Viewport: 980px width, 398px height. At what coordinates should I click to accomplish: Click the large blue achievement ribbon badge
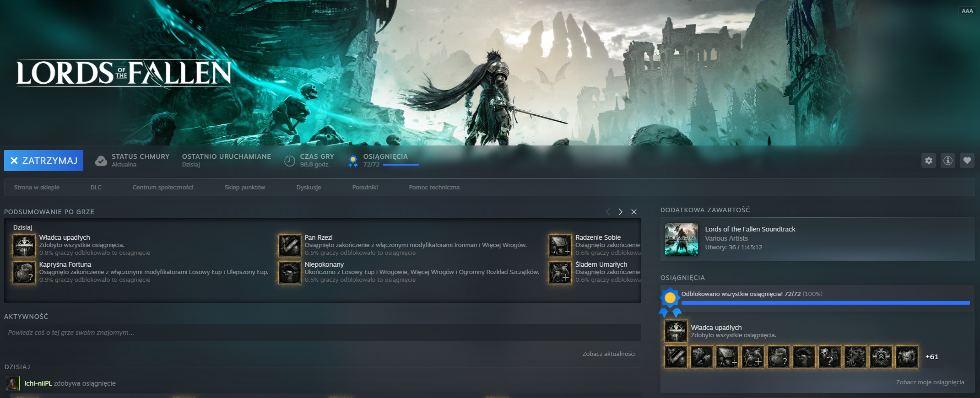670,302
